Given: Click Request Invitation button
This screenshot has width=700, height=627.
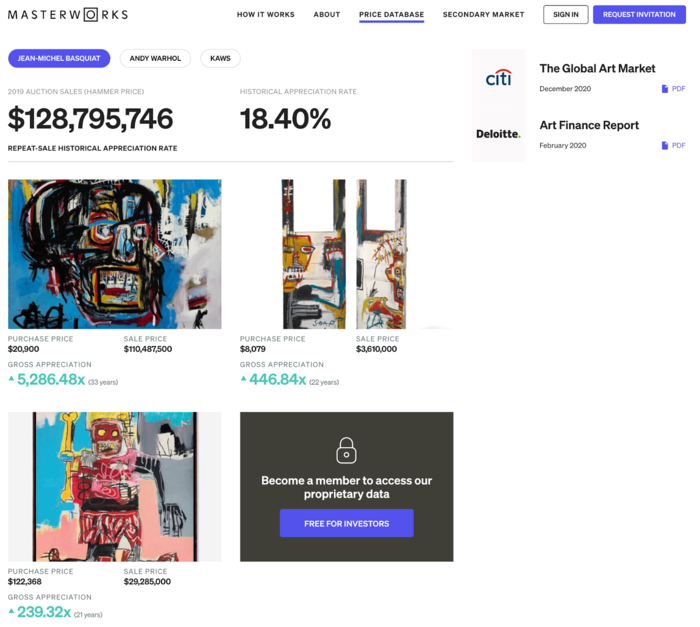Looking at the screenshot, I should click(639, 15).
